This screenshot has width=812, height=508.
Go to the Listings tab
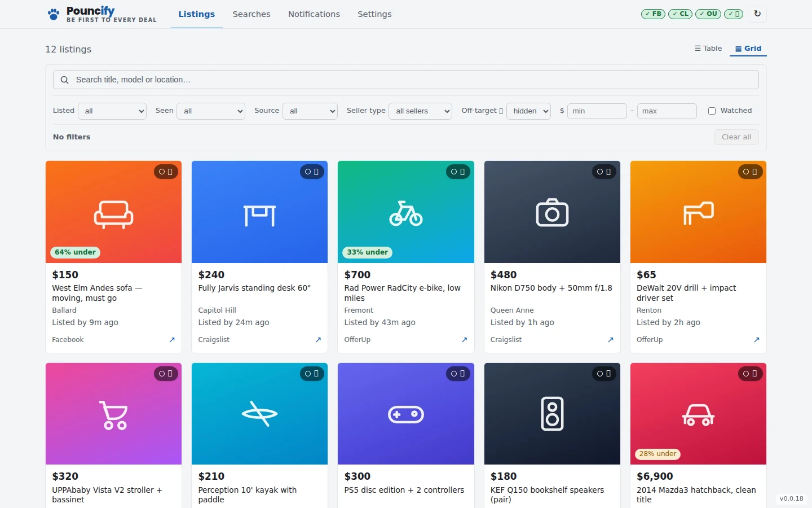(197, 14)
